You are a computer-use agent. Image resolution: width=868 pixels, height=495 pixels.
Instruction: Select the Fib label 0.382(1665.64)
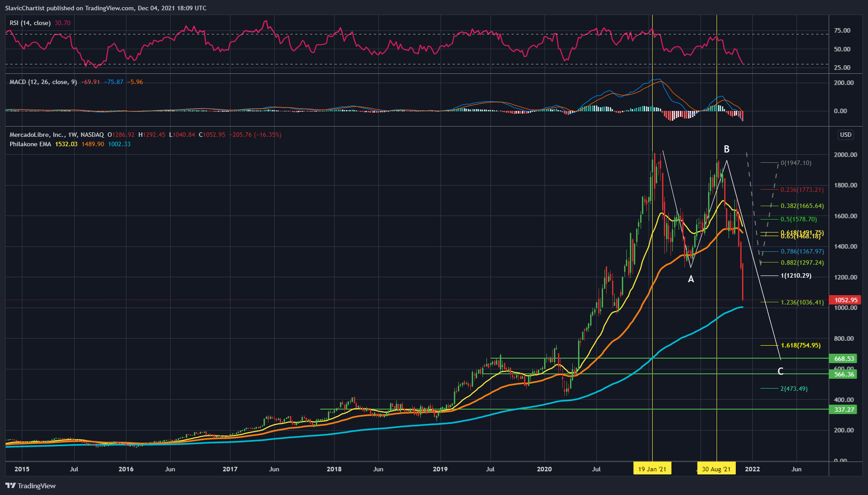(x=802, y=206)
